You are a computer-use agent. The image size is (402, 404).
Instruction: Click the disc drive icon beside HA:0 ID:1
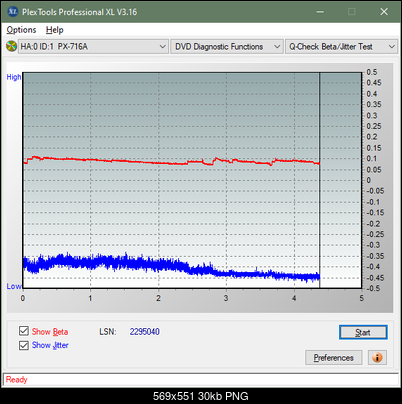coord(11,46)
